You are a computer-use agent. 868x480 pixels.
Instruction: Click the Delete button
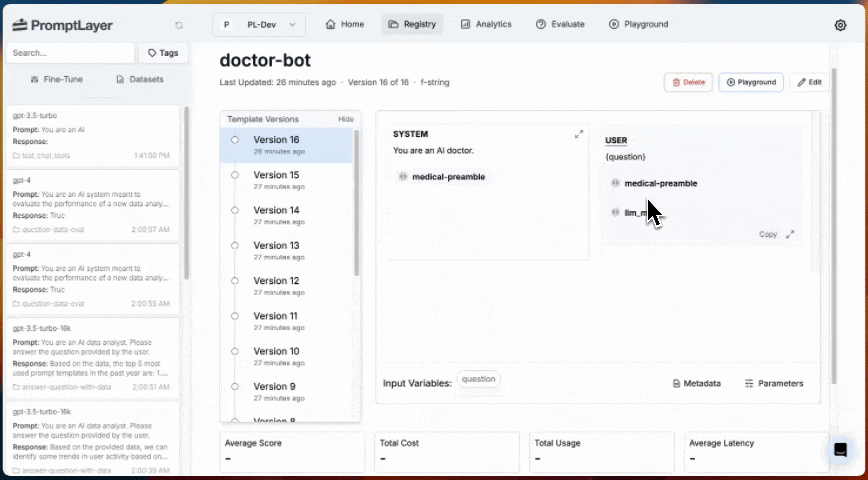click(688, 82)
